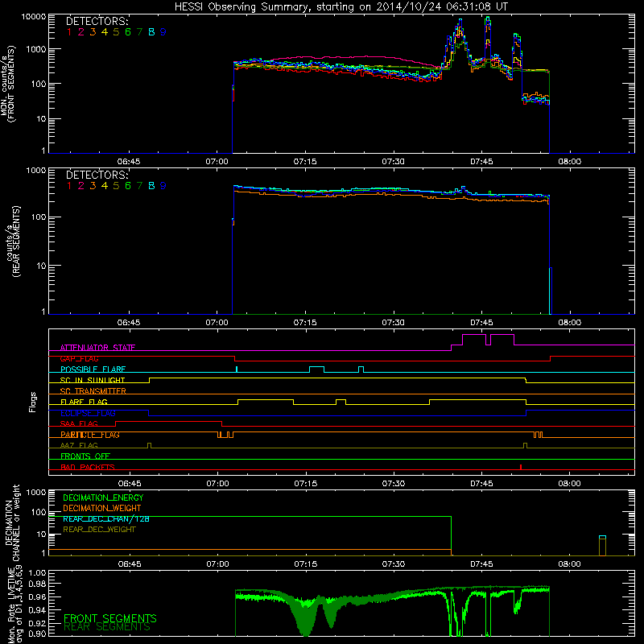Screen dimensions: 644x644
Task: Select green detector 6 in rear segments legend
Action: click(128, 186)
